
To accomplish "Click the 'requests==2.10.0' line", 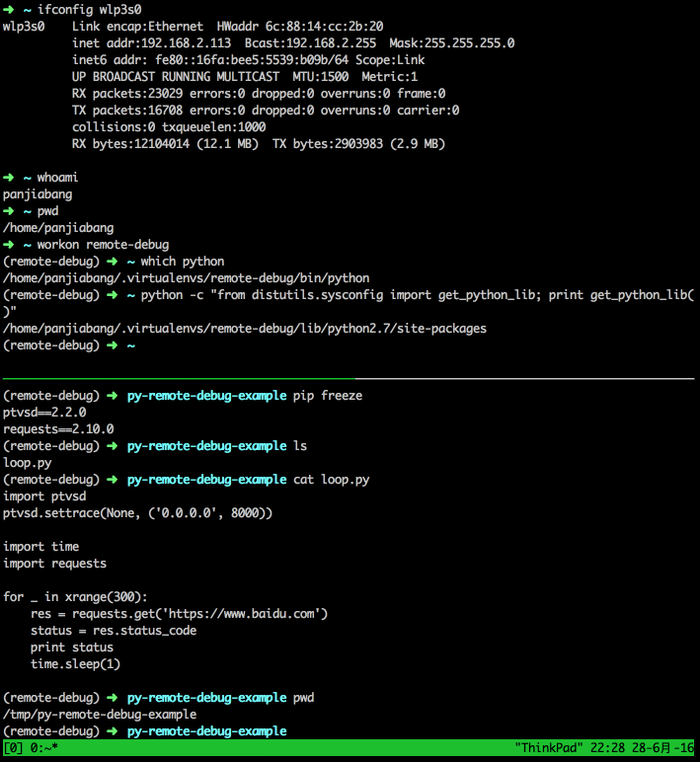I will 58,429.
